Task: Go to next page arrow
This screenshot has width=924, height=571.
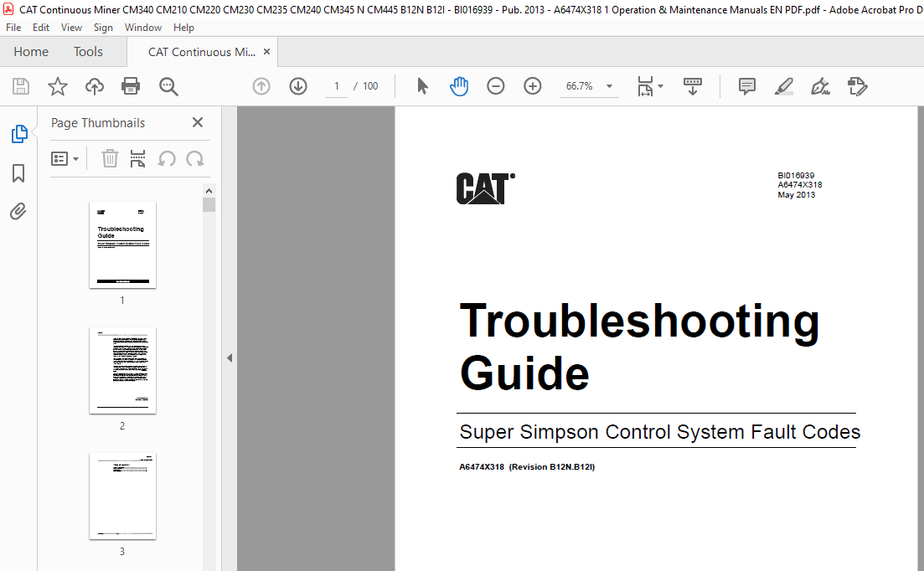Action: [298, 86]
